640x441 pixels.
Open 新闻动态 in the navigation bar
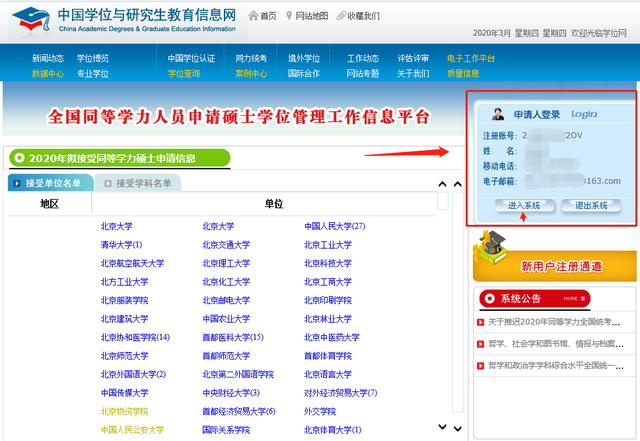point(48,58)
